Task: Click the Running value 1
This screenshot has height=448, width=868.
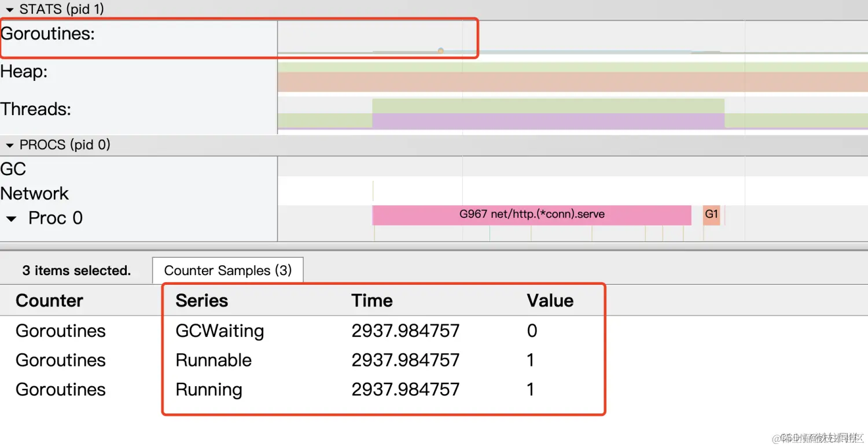Action: (x=531, y=390)
